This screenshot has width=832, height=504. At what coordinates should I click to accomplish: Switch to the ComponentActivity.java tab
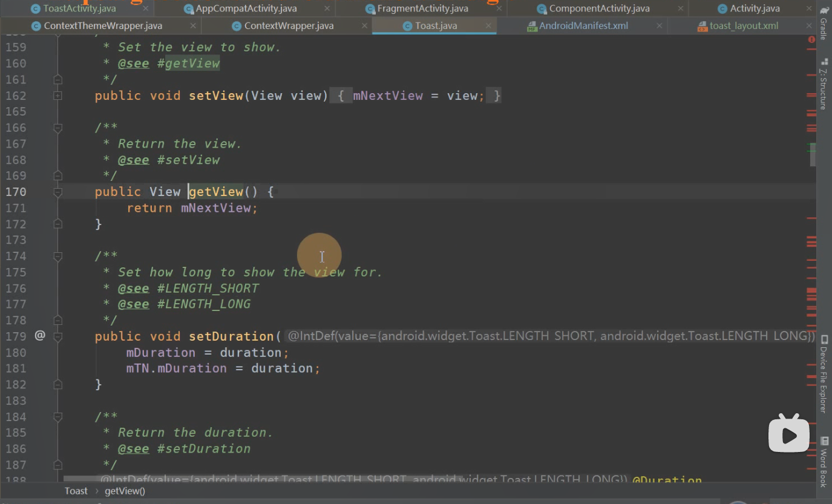[599, 8]
